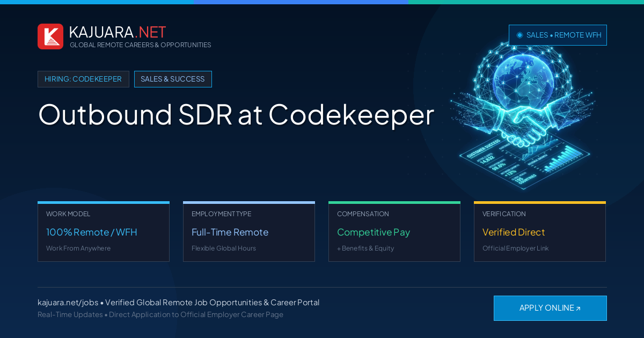
Task: Select the SALES & SUCCESS tag
Action: tap(173, 79)
